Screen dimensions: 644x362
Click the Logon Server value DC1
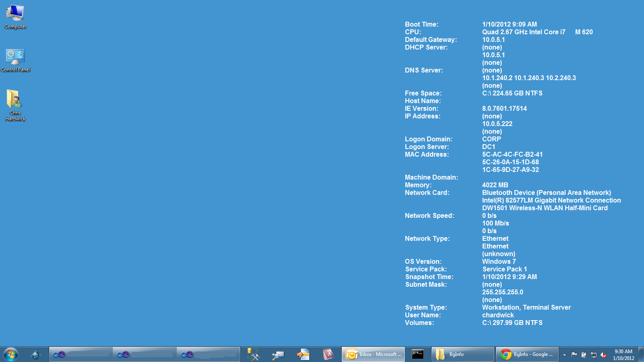point(489,147)
